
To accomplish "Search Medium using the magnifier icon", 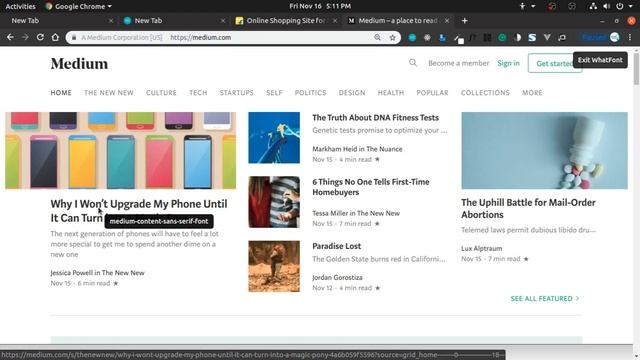I will tap(413, 63).
